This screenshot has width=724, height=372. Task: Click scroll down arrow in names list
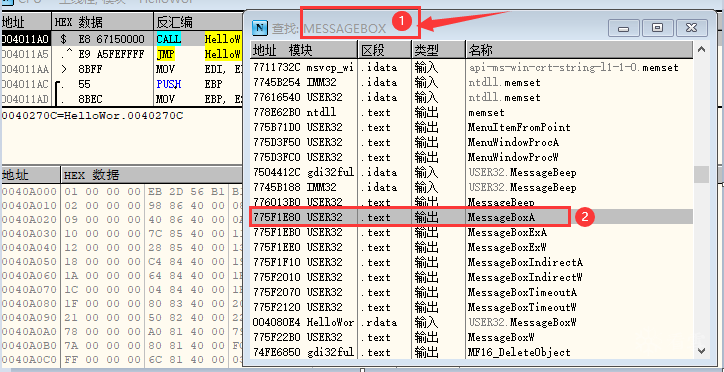(x=701, y=351)
